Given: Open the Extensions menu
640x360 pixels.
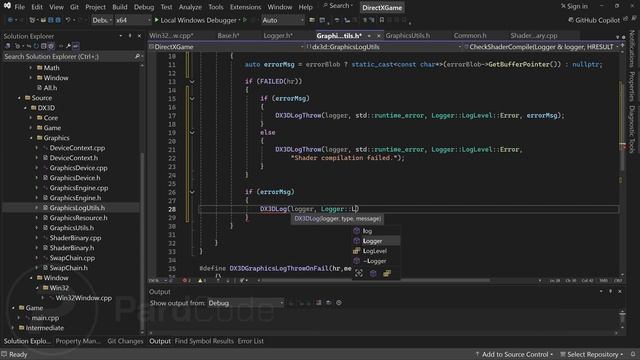Looking at the screenshot, I should pyautogui.click(x=245, y=7).
